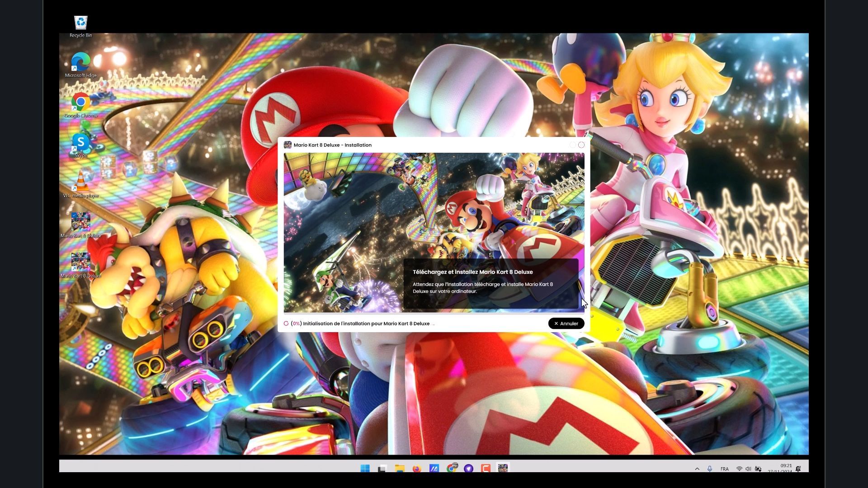Click the microphone icon in the system tray

click(710, 469)
